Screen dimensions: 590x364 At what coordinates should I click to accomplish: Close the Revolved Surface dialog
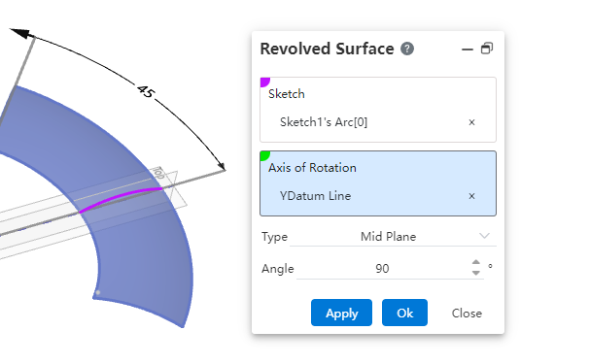click(467, 313)
